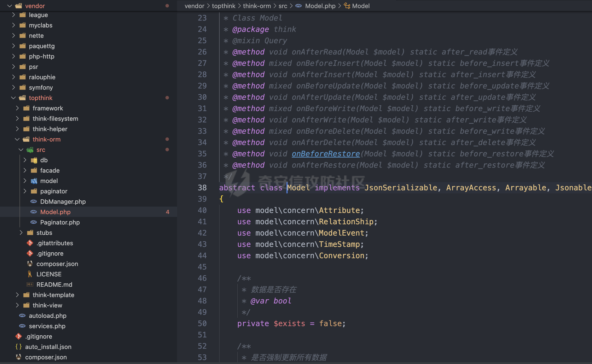This screenshot has height=364, width=592.
Task: Expand the myclabs folder chevron
Action: pyautogui.click(x=13, y=25)
